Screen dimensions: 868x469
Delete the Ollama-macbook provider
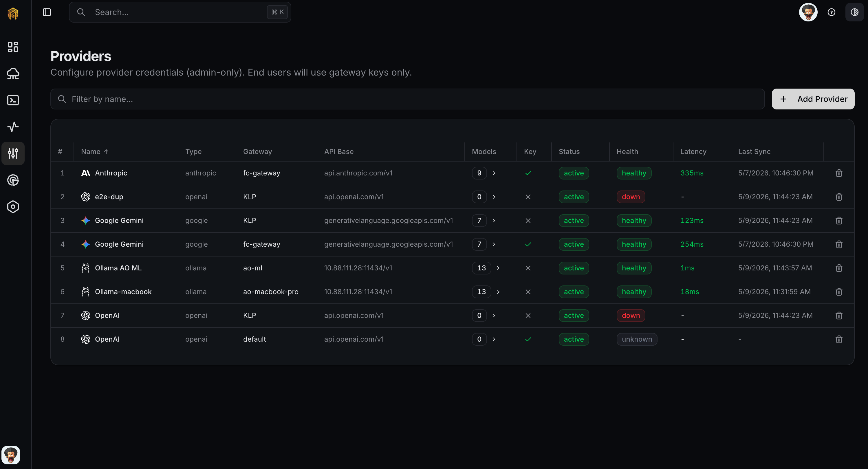coord(839,292)
